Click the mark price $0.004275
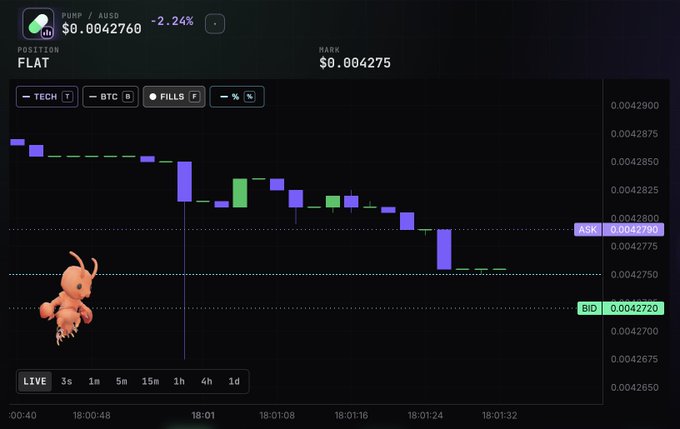 (x=355, y=63)
